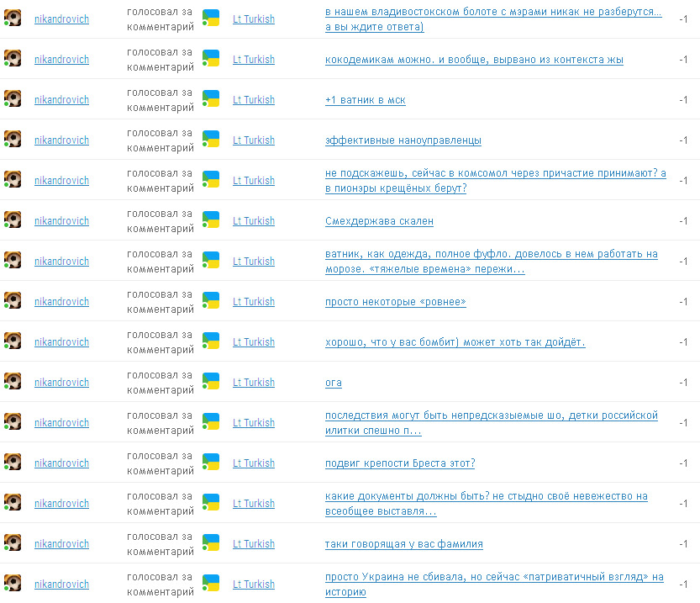Screen dimensions: 700x603
Task: Click Lt Turkish's flag avatar in the 'ога' row
Action: tap(211, 382)
